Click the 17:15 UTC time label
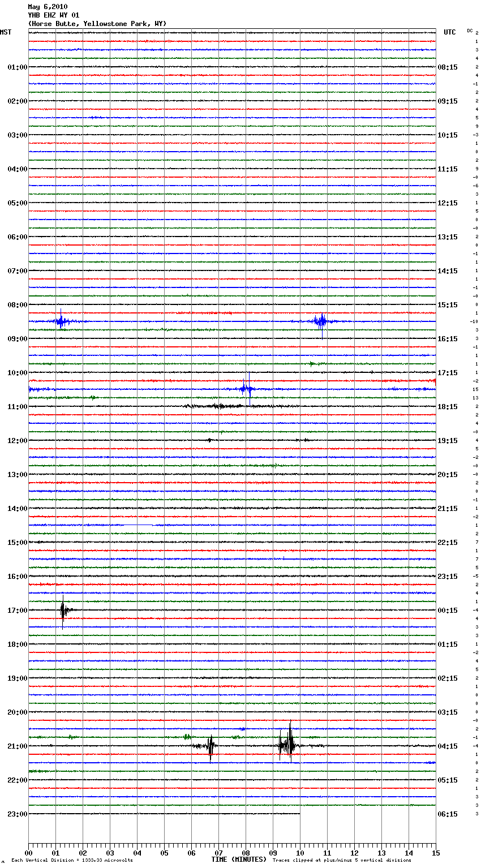 (x=448, y=373)
